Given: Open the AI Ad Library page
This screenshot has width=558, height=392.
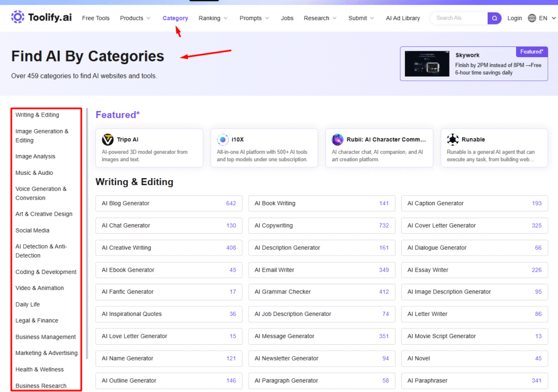Looking at the screenshot, I should point(403,18).
